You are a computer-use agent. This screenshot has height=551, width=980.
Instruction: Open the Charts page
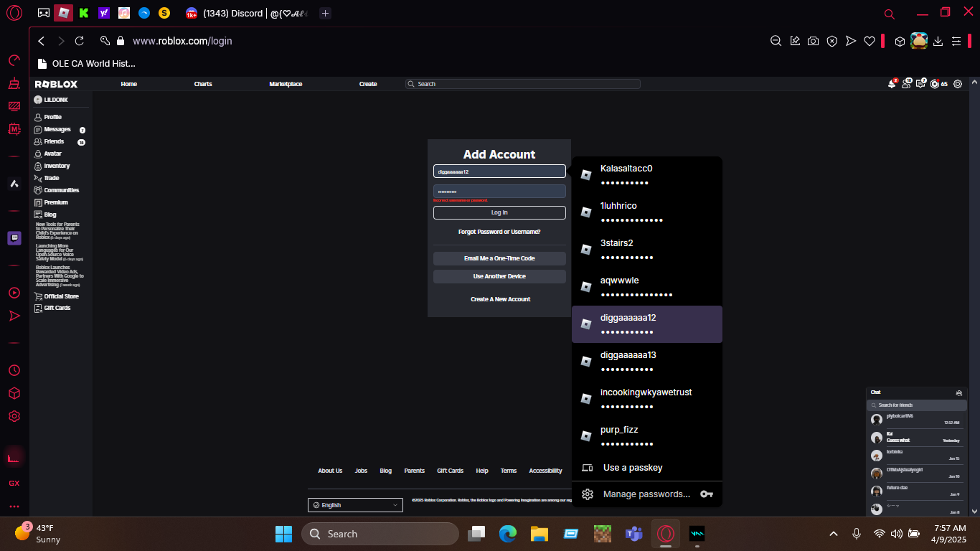203,84
